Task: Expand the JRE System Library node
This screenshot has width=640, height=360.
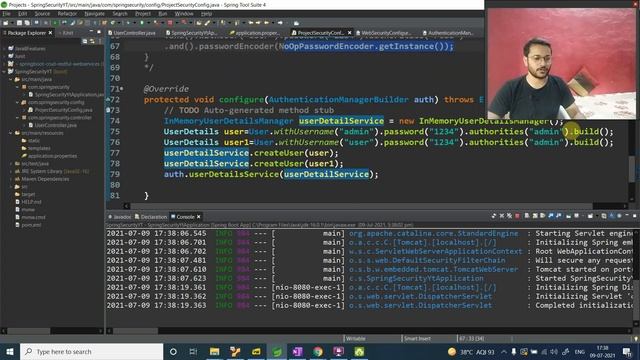Action: coord(11,171)
